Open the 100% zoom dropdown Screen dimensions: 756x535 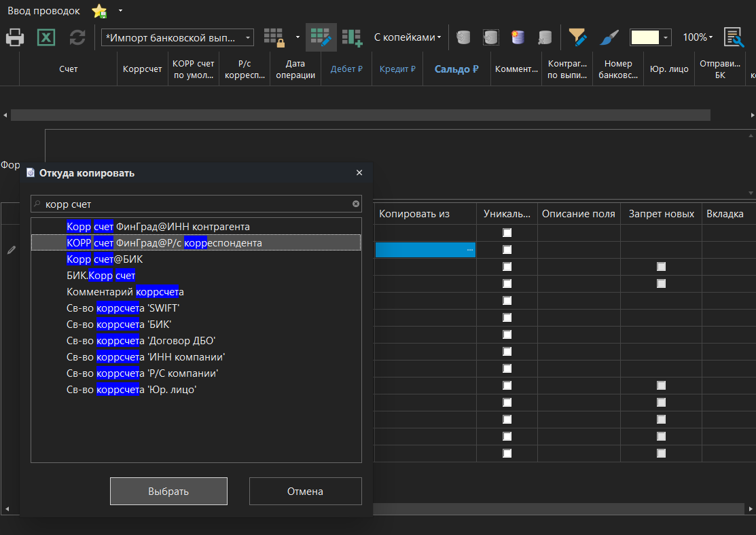tap(698, 37)
